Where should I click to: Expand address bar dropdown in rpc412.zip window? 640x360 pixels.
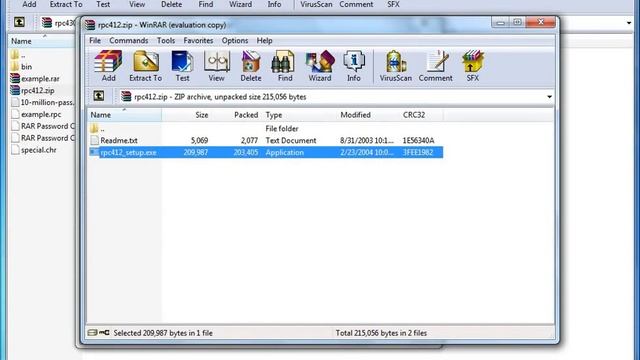click(x=549, y=97)
